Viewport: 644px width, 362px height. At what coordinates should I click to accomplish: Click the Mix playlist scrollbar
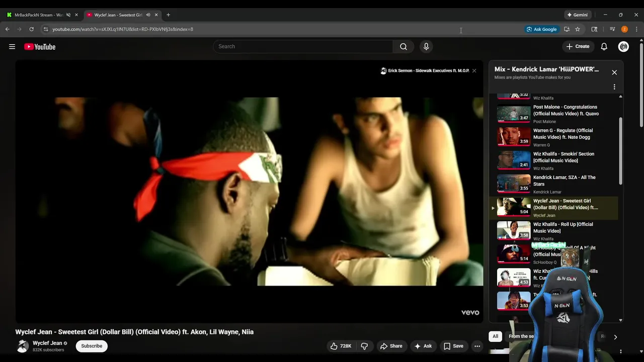(x=620, y=151)
